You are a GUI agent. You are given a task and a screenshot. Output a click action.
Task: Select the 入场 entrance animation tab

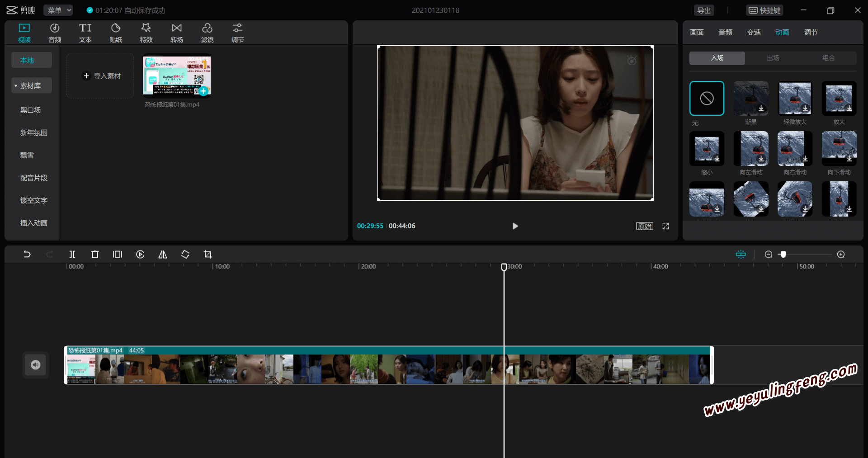(x=717, y=58)
